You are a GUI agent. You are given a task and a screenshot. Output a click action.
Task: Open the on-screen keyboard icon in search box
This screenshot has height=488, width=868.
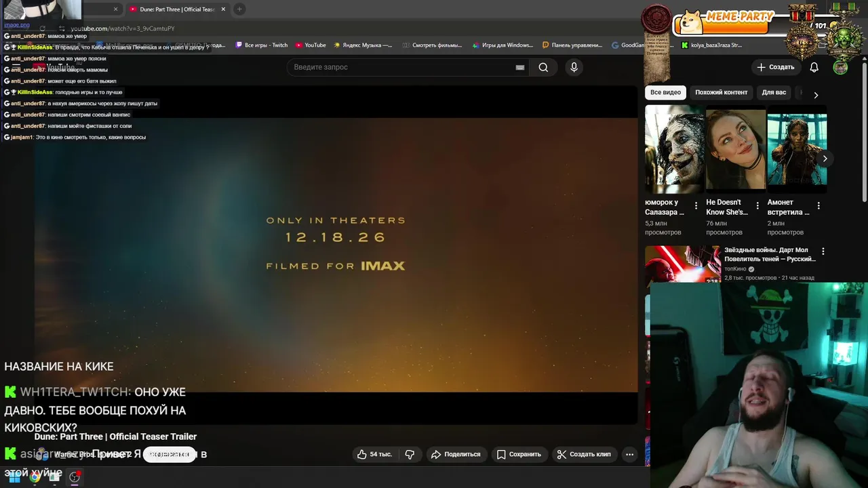tap(520, 67)
